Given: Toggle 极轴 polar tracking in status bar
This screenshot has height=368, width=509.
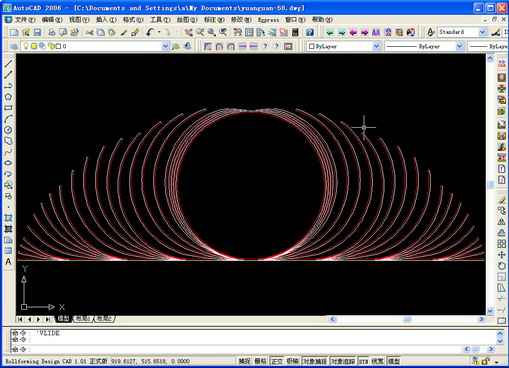Looking at the screenshot, I should tap(293, 361).
